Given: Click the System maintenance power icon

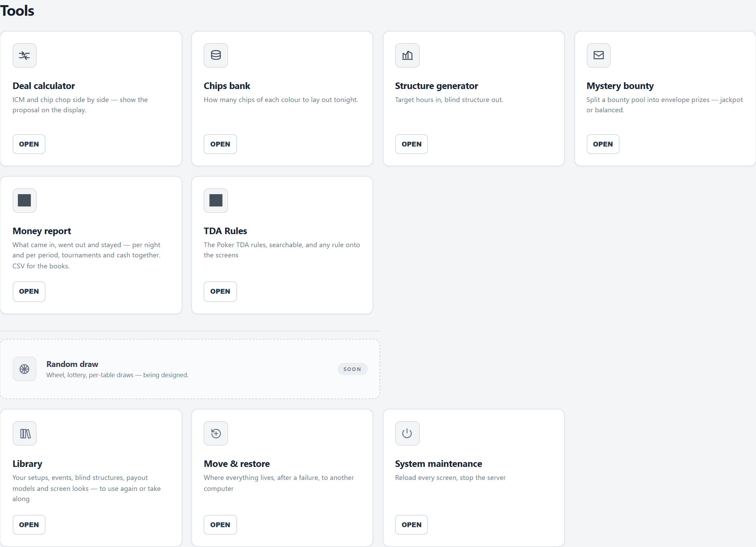Looking at the screenshot, I should [407, 433].
